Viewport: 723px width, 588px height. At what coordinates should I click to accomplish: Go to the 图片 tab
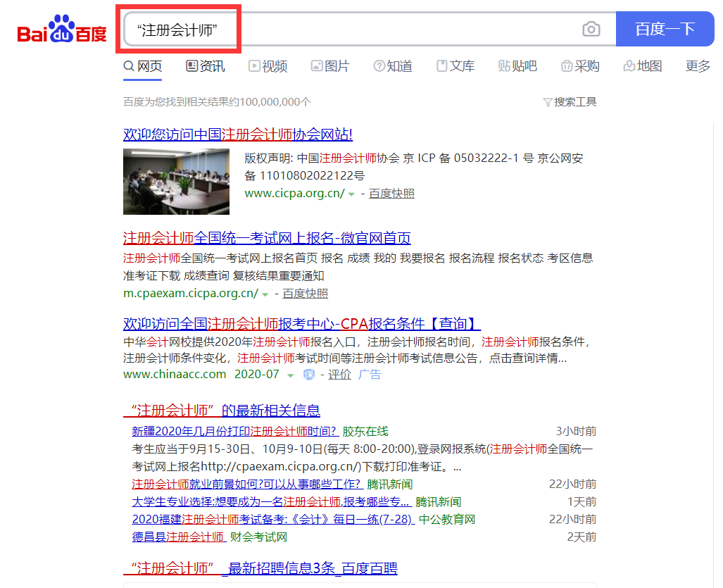[330, 66]
